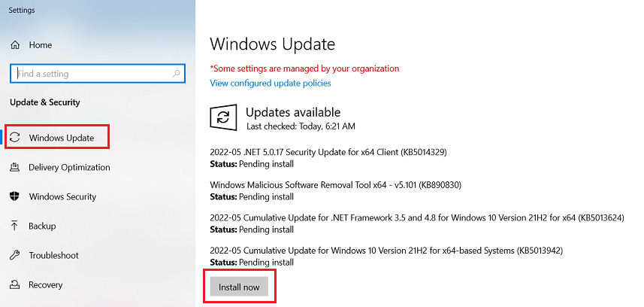The width and height of the screenshot is (644, 307).
Task: Click the Recovery icon in sidebar
Action: coord(14,285)
